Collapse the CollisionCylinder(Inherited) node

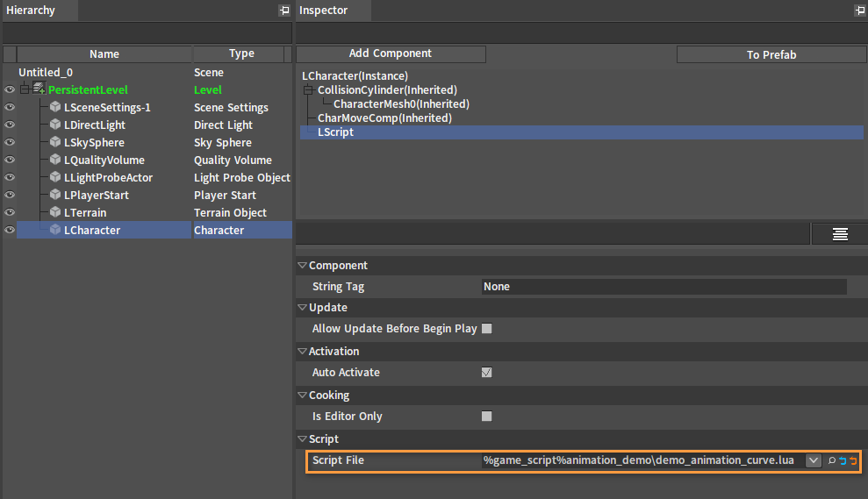tap(308, 89)
